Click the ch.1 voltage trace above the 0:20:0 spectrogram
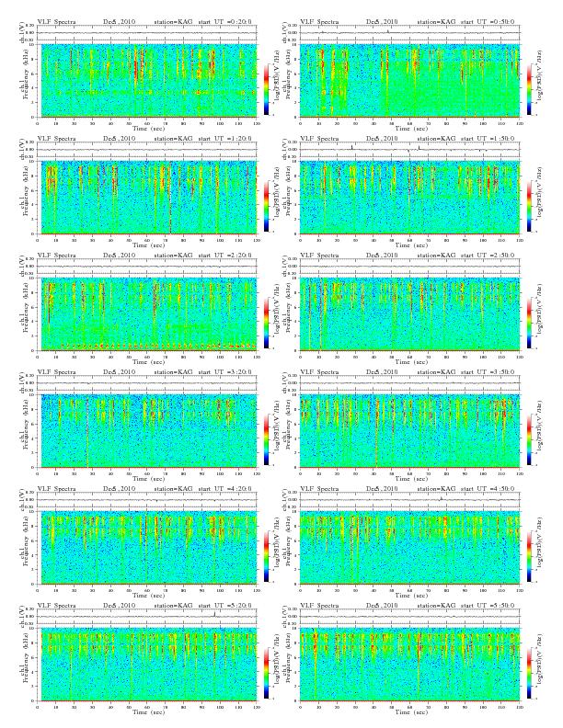The image size is (563, 728). coord(149,32)
